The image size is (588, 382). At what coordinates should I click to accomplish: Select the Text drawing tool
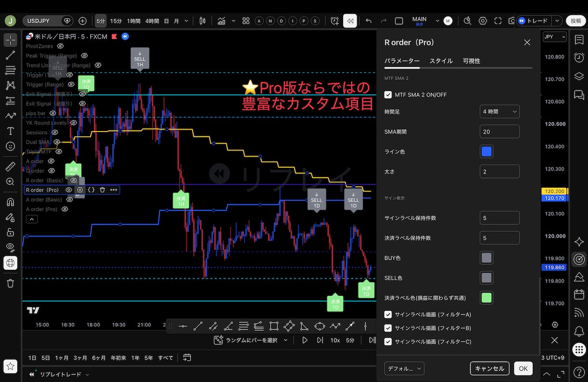coord(10,131)
